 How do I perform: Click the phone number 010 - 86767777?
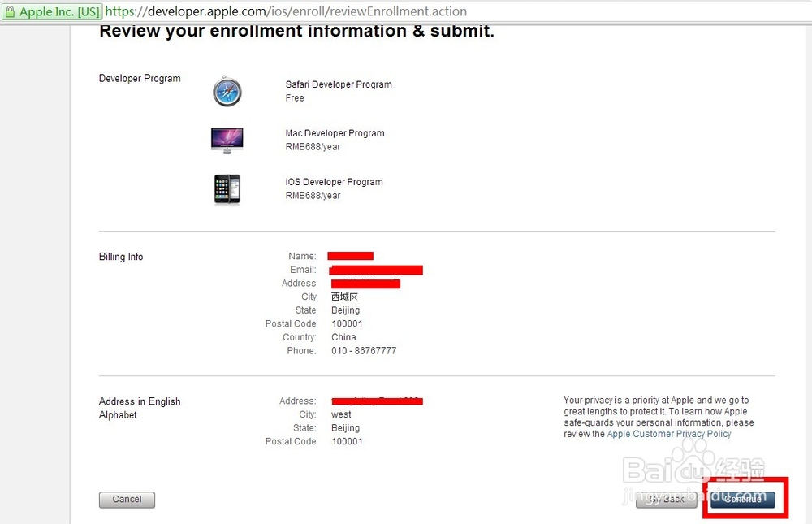coord(364,351)
